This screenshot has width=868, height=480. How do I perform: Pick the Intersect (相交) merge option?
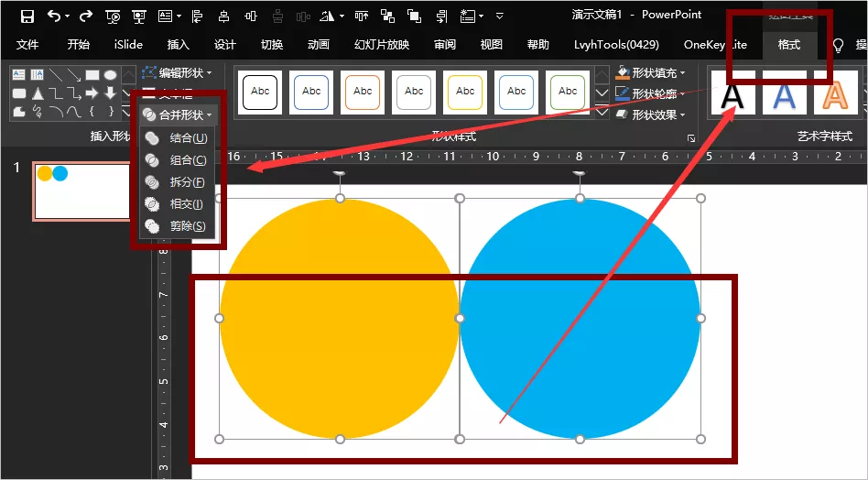(x=187, y=204)
